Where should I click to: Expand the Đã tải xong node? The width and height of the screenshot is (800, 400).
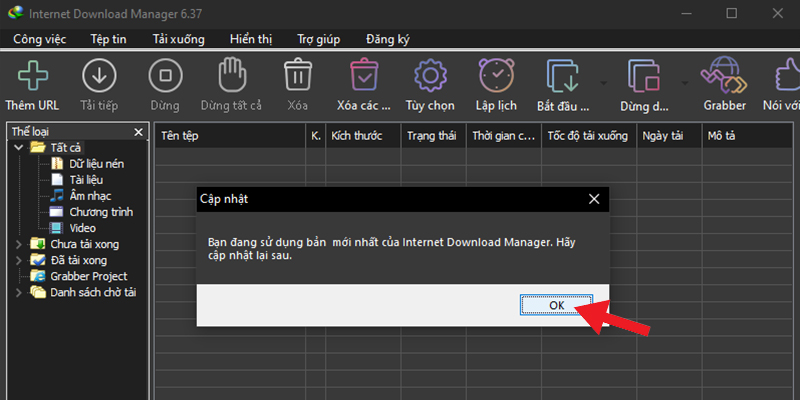19,260
